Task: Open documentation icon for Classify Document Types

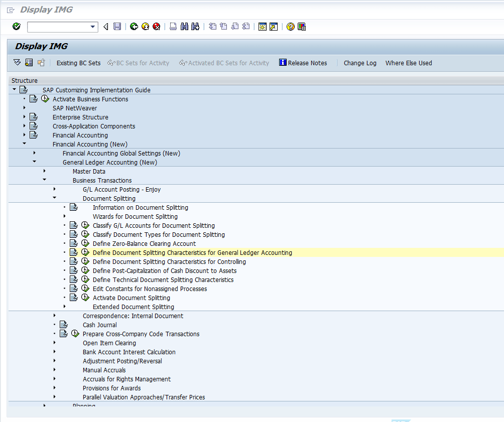Action: 74,234
